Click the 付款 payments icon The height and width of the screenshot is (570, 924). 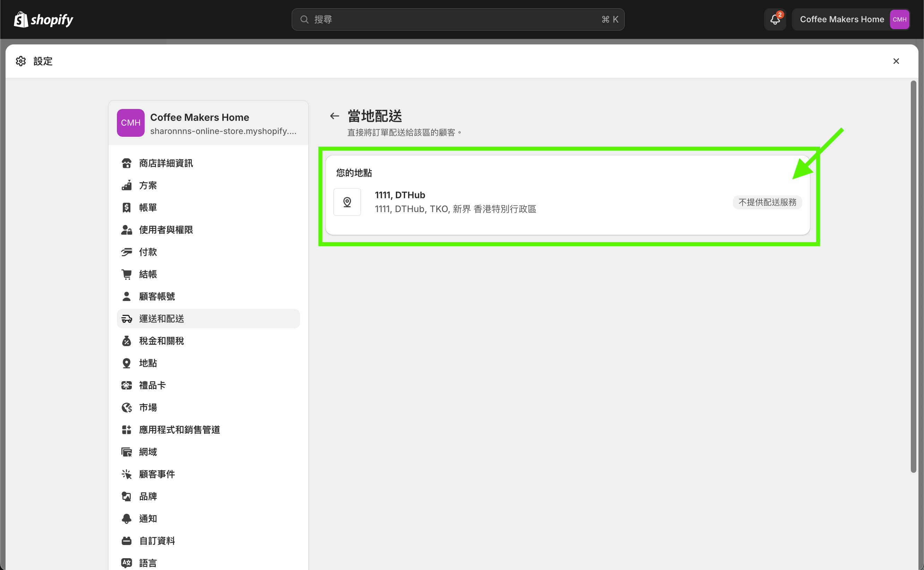(127, 252)
